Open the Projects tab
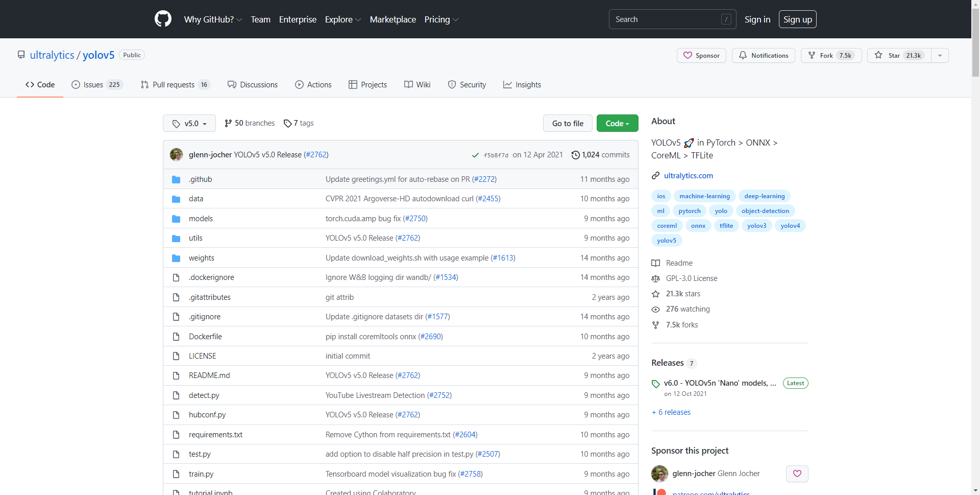The width and height of the screenshot is (980, 495). click(367, 85)
